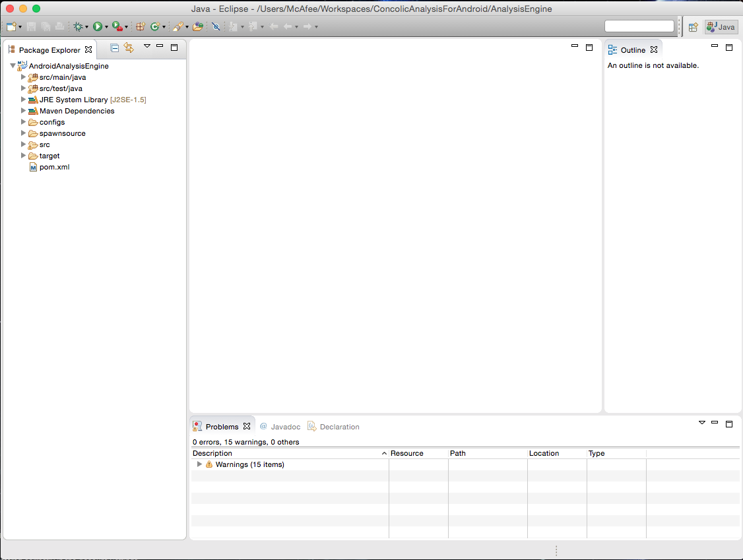Expand the configs folder
The image size is (743, 560).
point(22,122)
